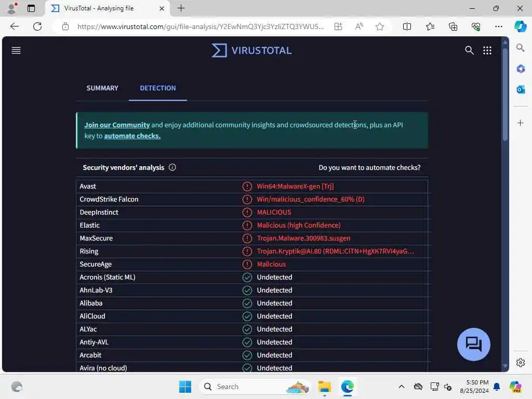Switch to the SUMMARY tab
The height and width of the screenshot is (399, 532).
pos(102,88)
